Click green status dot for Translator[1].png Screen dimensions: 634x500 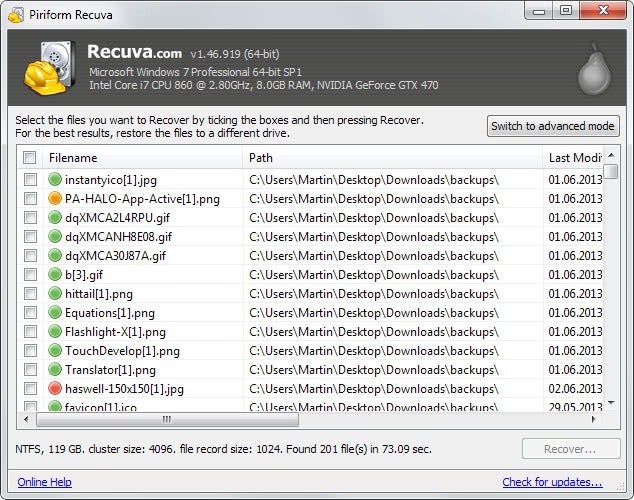point(55,369)
